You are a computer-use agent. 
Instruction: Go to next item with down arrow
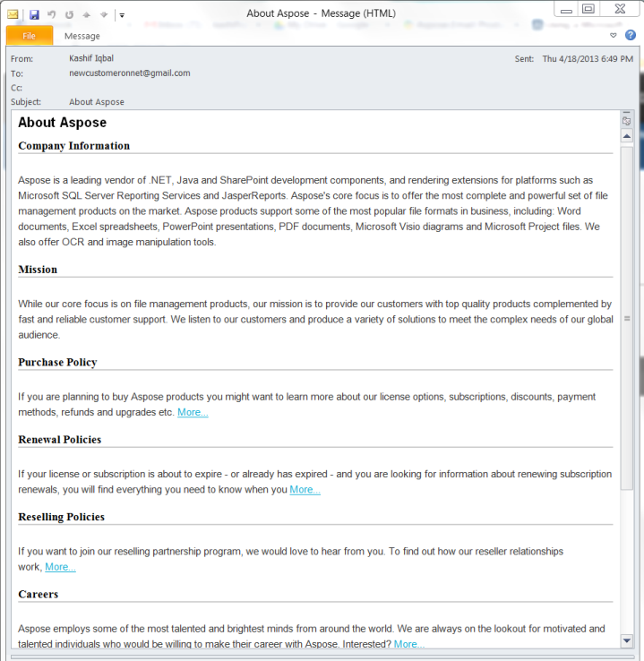pos(104,14)
